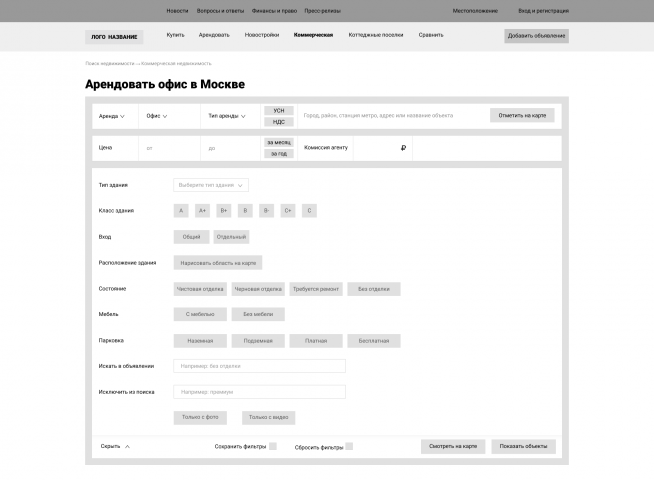Screen dimensions: 654x480
Task: Toggle Только с видео filter
Action: tap(269, 417)
